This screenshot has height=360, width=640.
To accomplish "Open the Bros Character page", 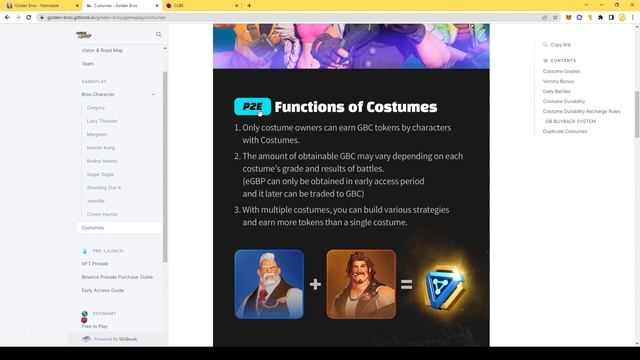I will (x=98, y=94).
